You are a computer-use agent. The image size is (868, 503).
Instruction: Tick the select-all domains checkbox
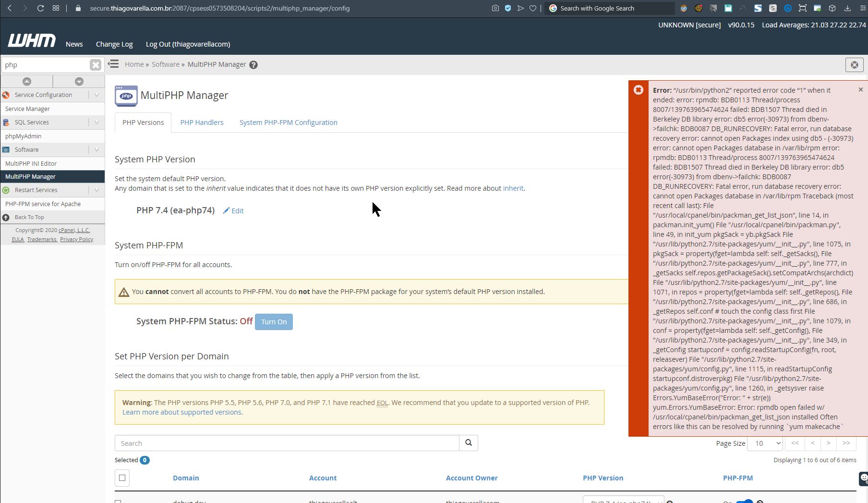[x=122, y=478]
